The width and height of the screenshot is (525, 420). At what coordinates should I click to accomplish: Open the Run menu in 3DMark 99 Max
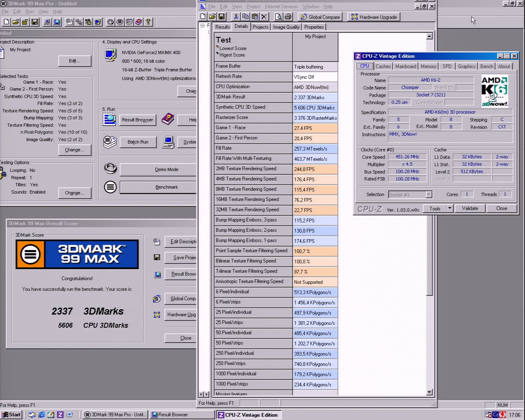click(x=30, y=11)
